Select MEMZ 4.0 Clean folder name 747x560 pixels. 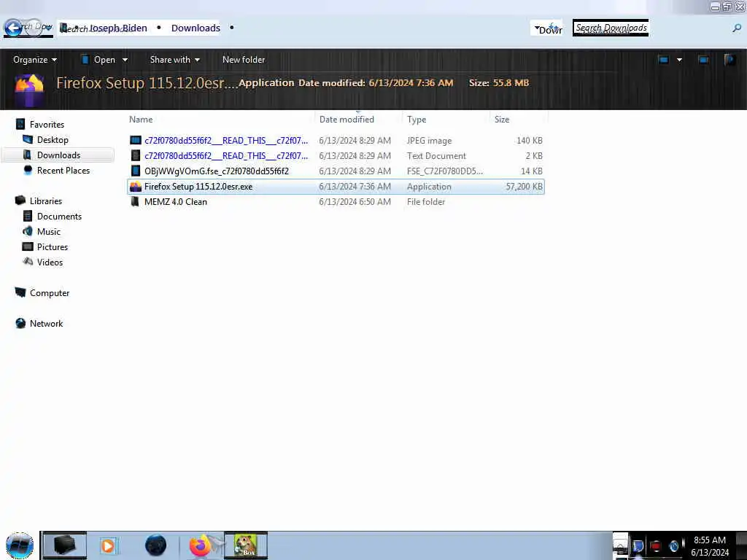175,201
